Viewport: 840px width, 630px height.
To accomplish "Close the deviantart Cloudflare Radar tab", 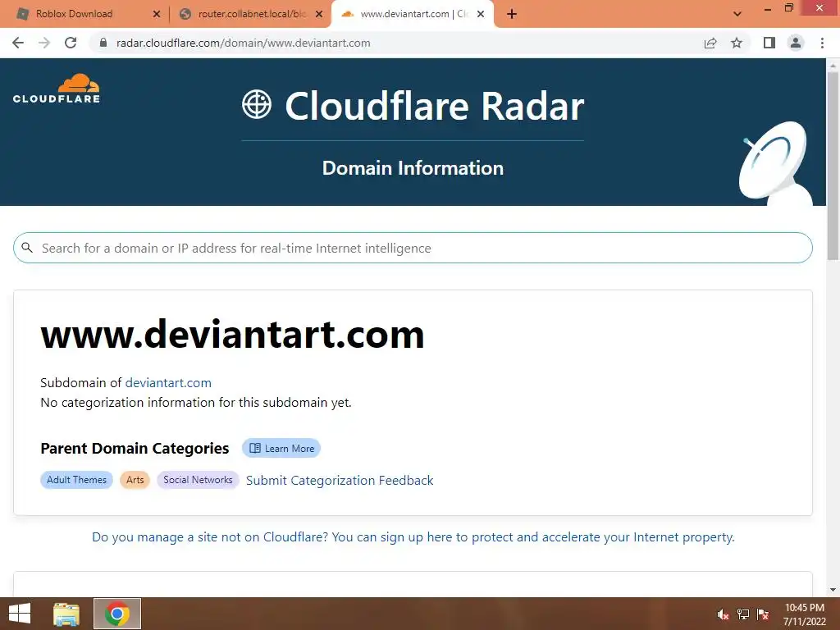I will 481,14.
